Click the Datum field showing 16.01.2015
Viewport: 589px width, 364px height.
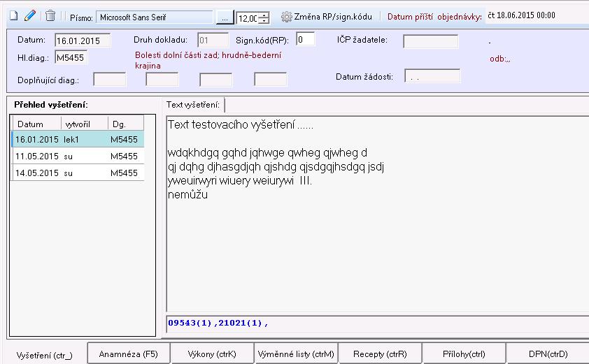pyautogui.click(x=83, y=41)
